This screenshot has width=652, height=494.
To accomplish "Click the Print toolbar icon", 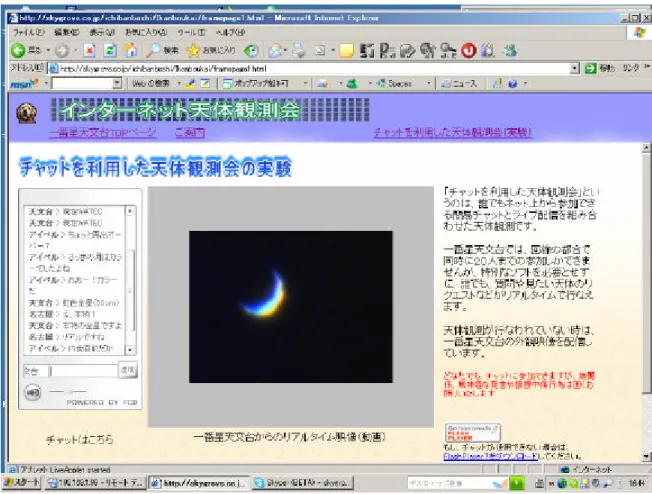I will point(299,51).
